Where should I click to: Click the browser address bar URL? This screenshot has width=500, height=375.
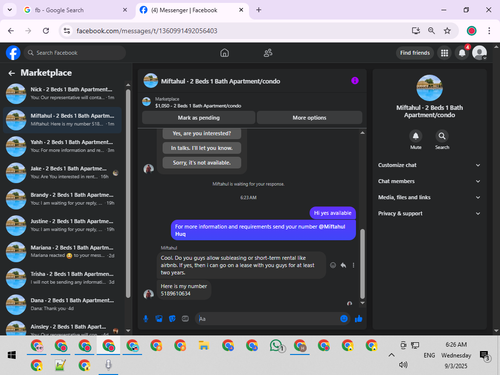pyautogui.click(x=147, y=31)
